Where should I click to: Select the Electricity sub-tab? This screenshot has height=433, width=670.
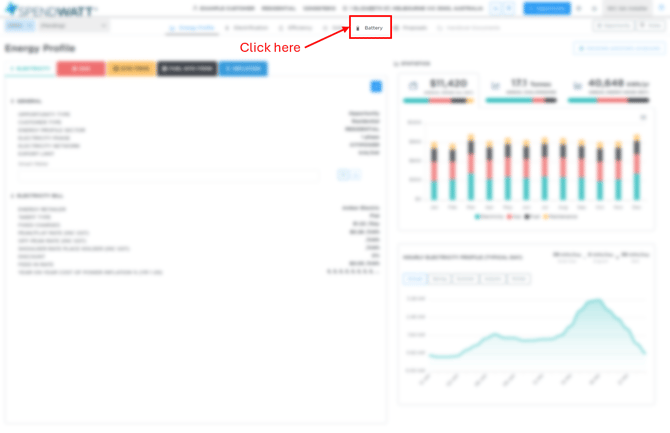click(x=27, y=69)
